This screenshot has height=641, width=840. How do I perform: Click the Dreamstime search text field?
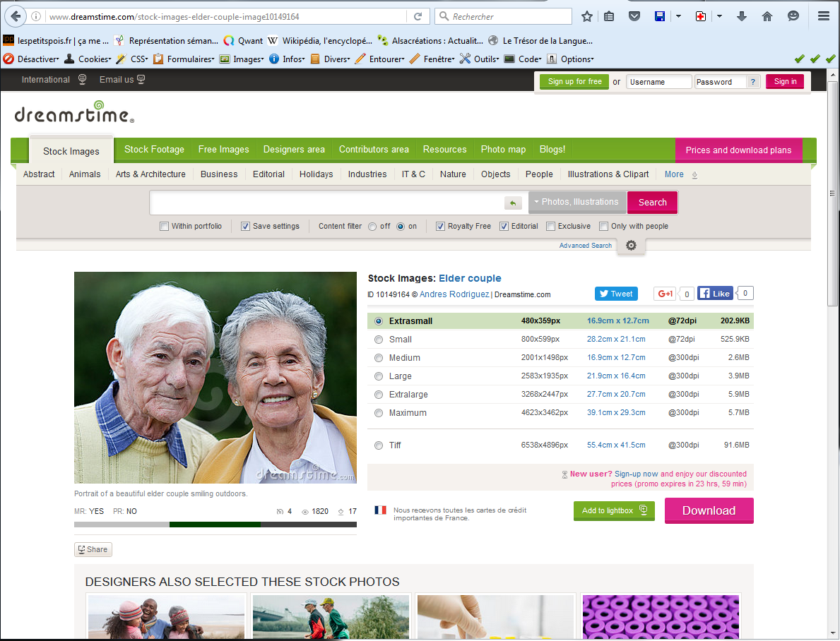click(326, 203)
